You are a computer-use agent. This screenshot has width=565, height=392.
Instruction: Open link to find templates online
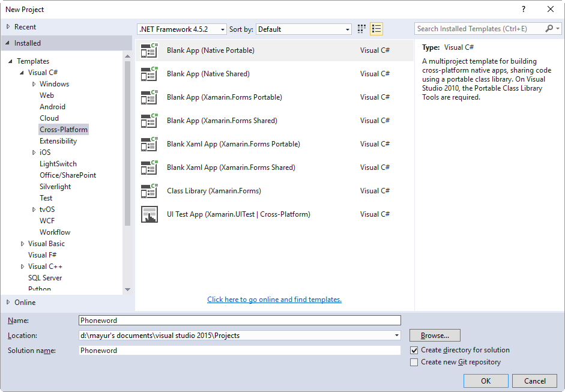coord(274,300)
